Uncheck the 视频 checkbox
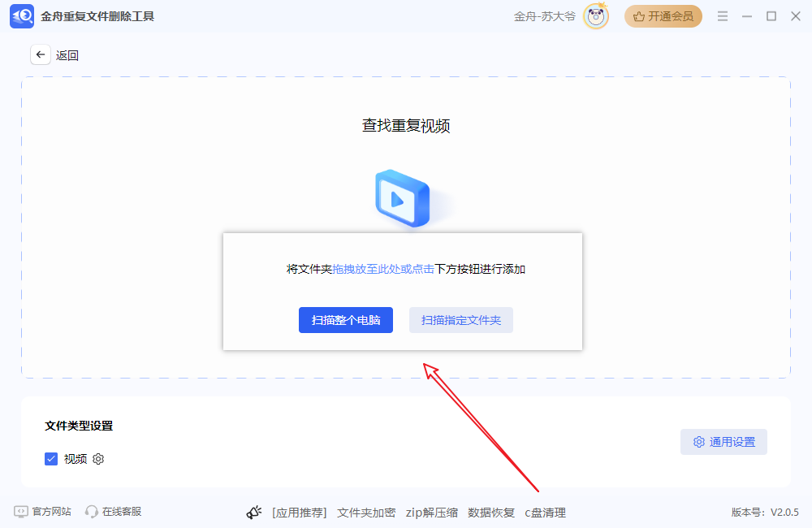Viewport: 812px width, 528px height. [x=50, y=459]
